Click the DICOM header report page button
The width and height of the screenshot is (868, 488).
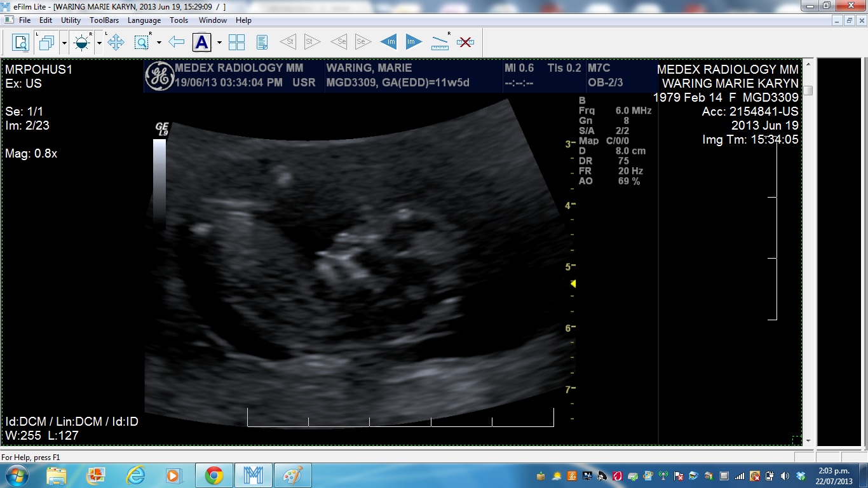tap(262, 43)
